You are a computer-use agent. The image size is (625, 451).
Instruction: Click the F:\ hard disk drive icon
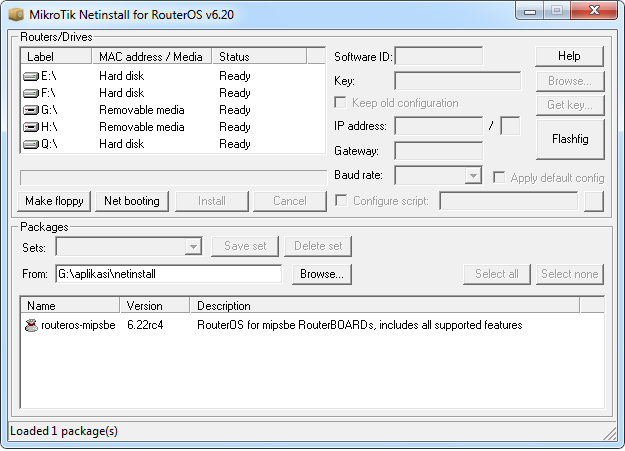(31, 93)
